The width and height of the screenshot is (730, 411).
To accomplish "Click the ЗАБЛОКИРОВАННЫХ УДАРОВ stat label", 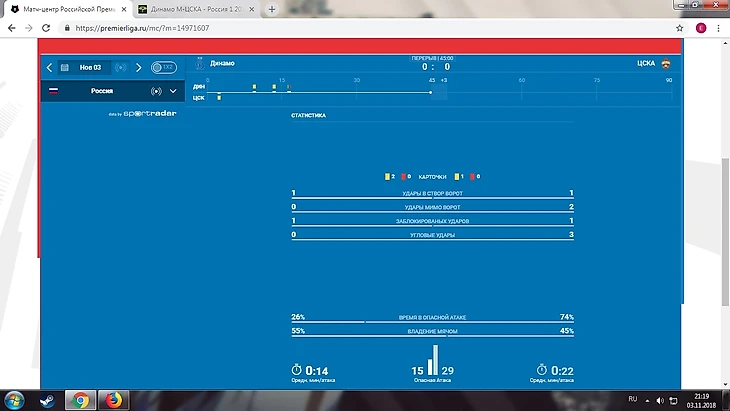I will click(x=433, y=221).
